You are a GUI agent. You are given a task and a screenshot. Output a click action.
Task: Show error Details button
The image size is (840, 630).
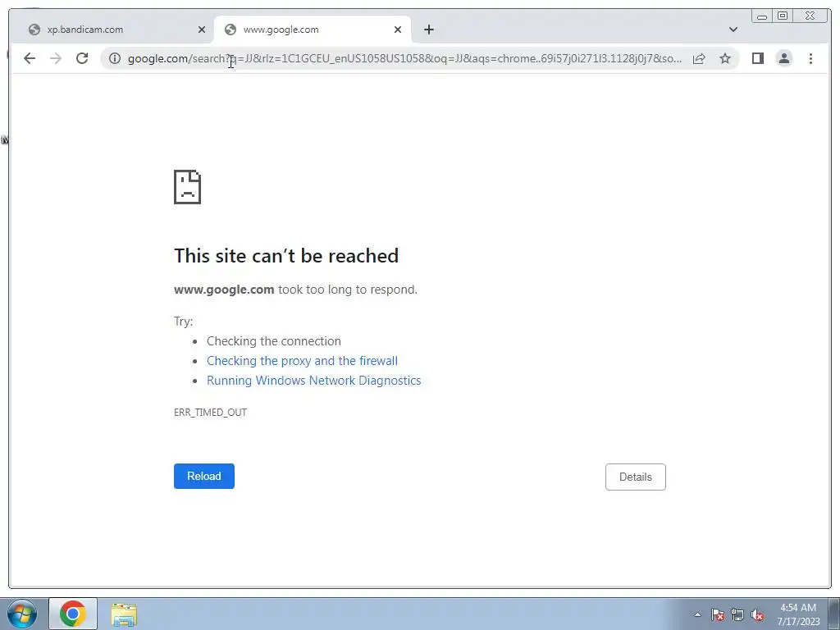click(636, 477)
